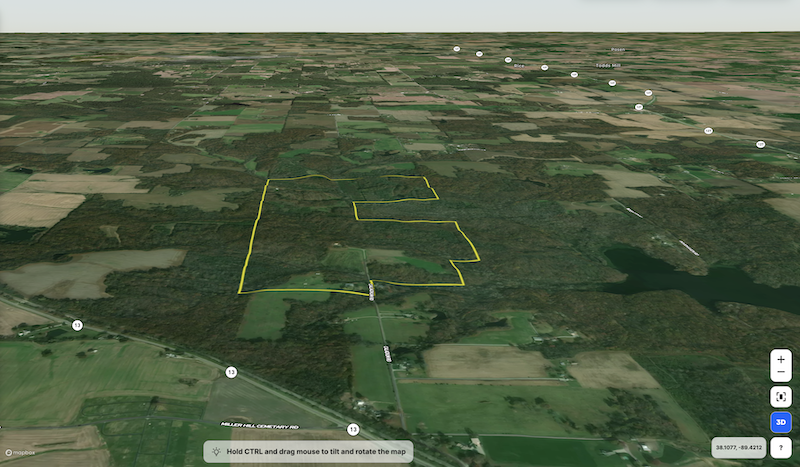Viewport: 800px width, 467px height.
Task: Click the leftmost route 13 shield marker
Action: coord(77,325)
